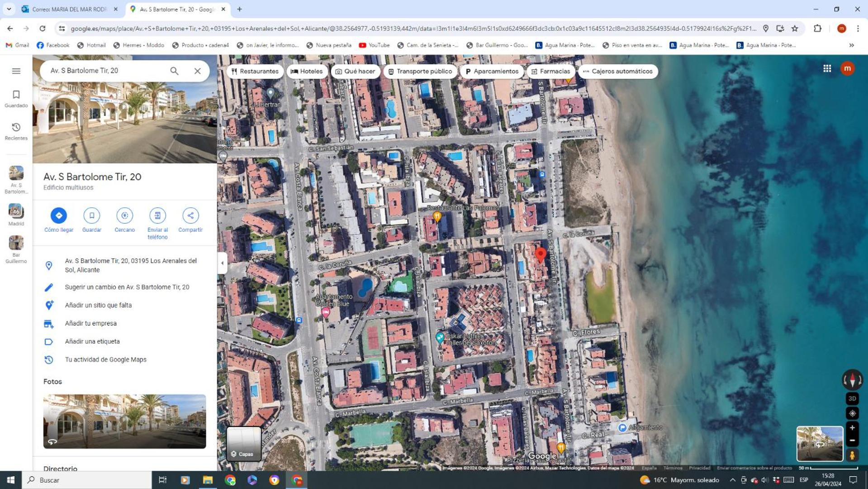This screenshot has width=868, height=489.
Task: Zoom in with the plus control
Action: pos(852,428)
